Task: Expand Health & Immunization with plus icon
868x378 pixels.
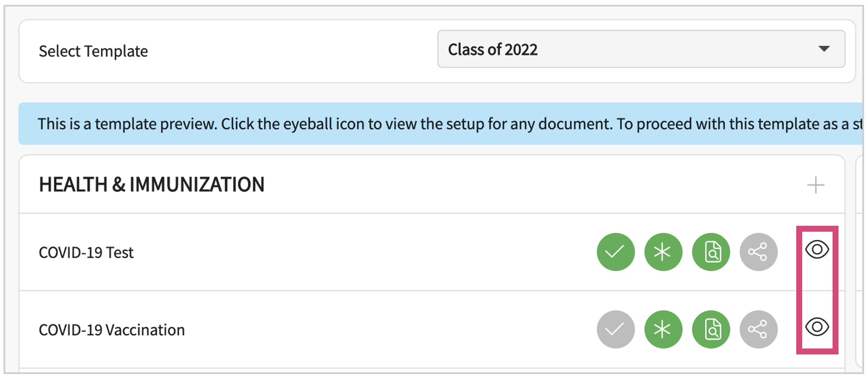Action: coord(815,185)
